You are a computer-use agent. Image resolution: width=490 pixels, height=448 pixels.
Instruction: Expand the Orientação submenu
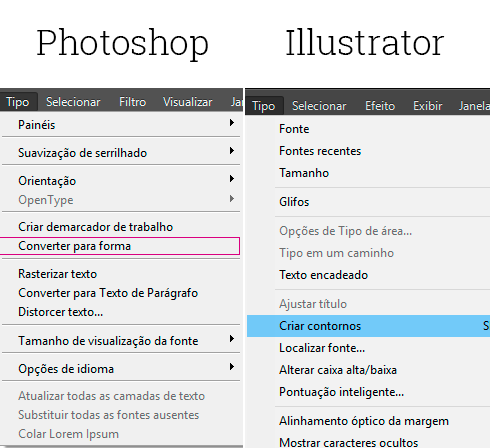click(x=232, y=179)
